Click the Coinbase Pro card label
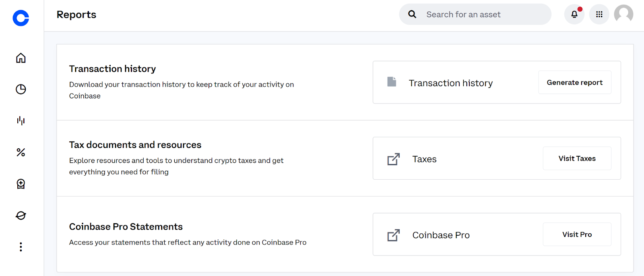The height and width of the screenshot is (276, 644). point(441,235)
